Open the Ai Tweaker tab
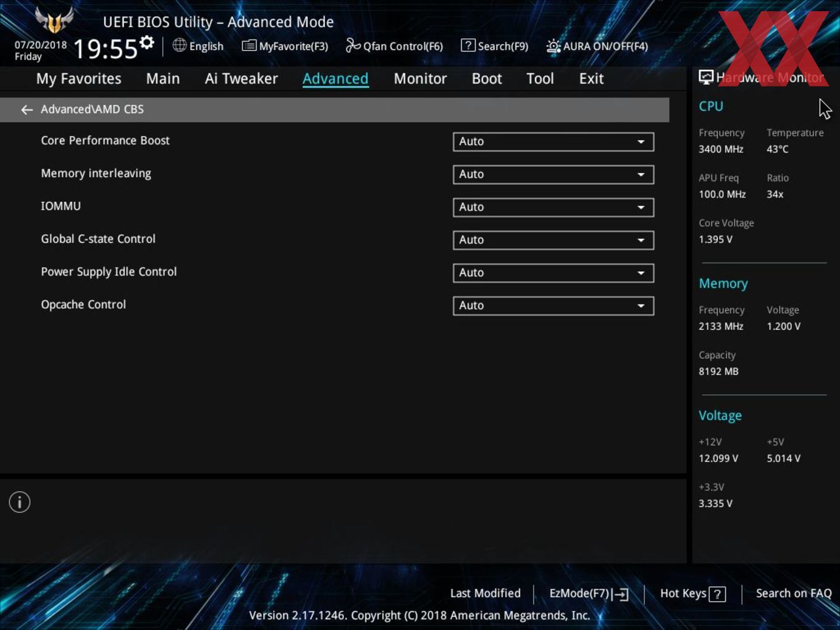840x630 pixels. coord(241,79)
